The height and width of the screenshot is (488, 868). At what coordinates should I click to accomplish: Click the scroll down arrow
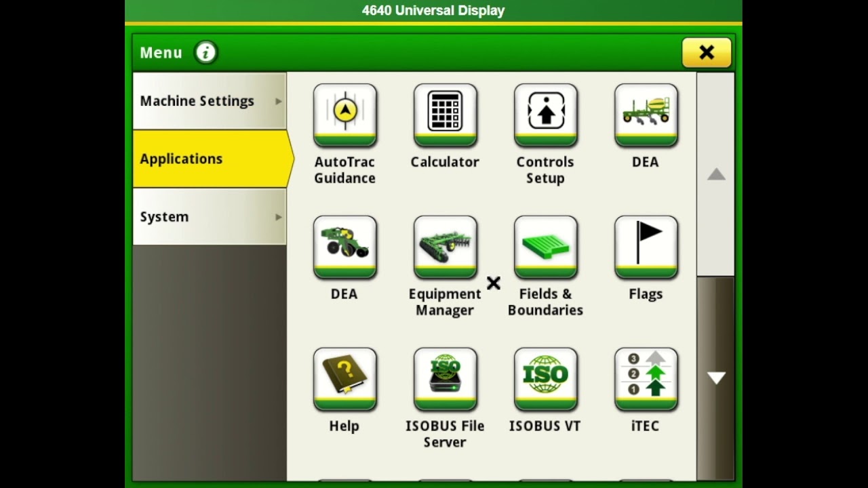[716, 378]
